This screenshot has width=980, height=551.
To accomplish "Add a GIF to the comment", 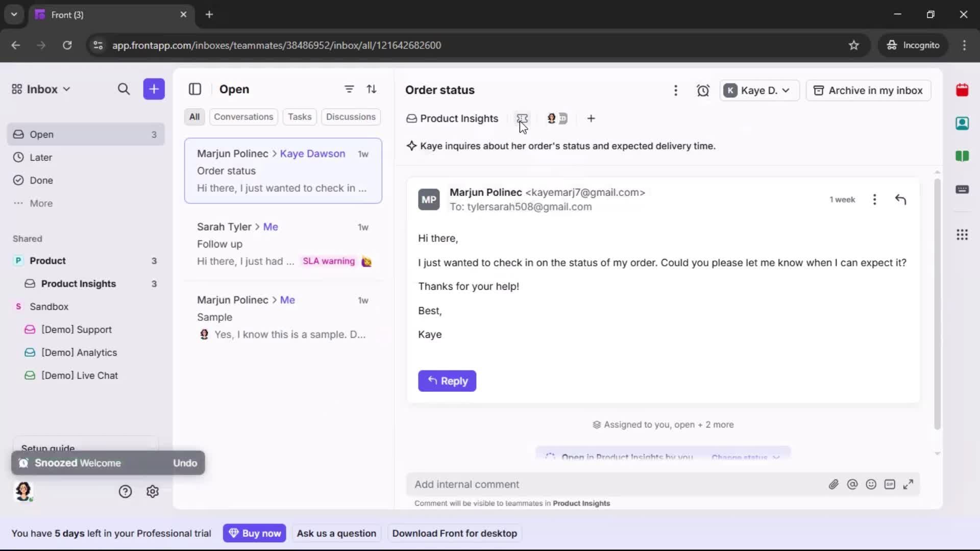I will [x=890, y=484].
